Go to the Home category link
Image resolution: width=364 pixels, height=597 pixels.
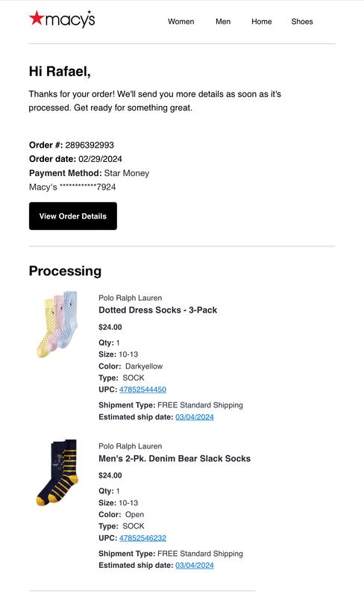[x=261, y=22]
